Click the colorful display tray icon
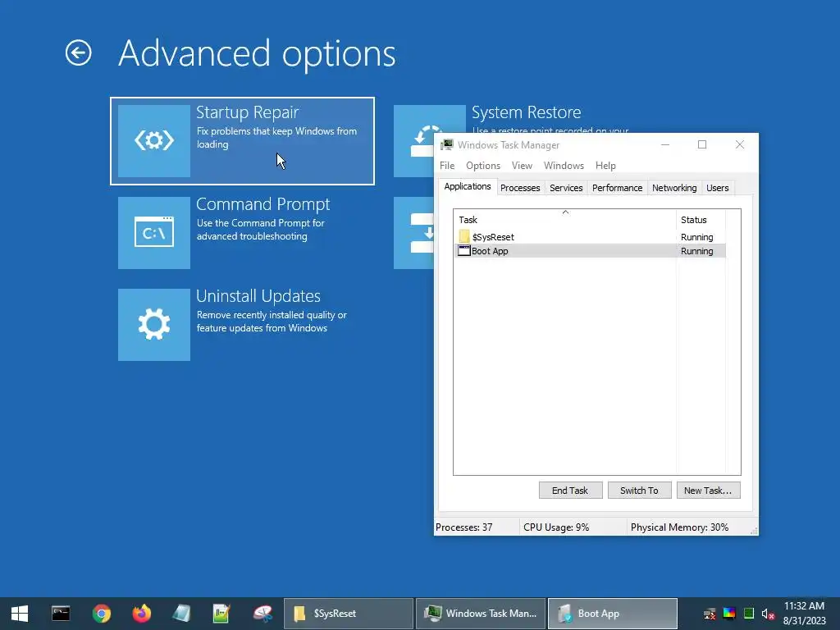 point(729,614)
